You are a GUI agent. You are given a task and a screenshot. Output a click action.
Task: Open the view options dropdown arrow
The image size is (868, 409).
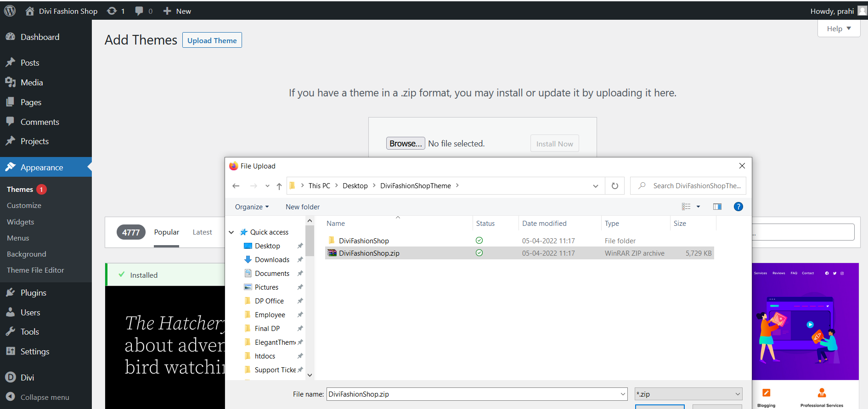point(699,207)
